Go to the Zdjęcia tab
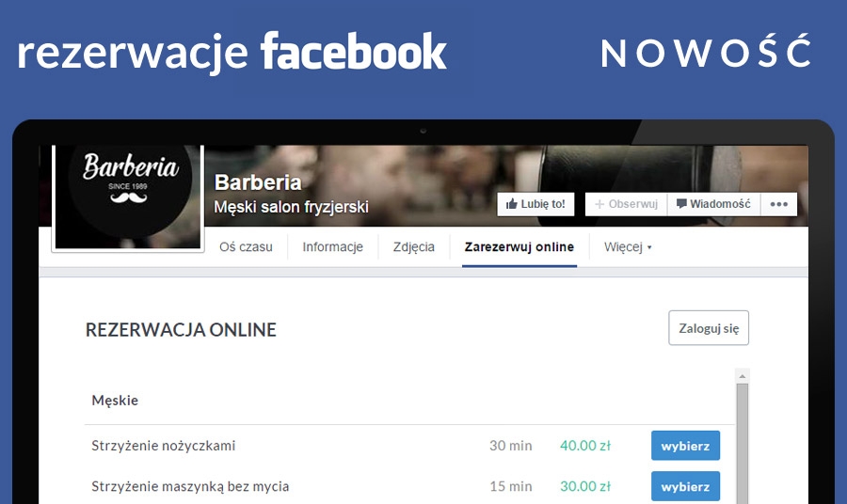This screenshot has height=504, width=847. 414,247
